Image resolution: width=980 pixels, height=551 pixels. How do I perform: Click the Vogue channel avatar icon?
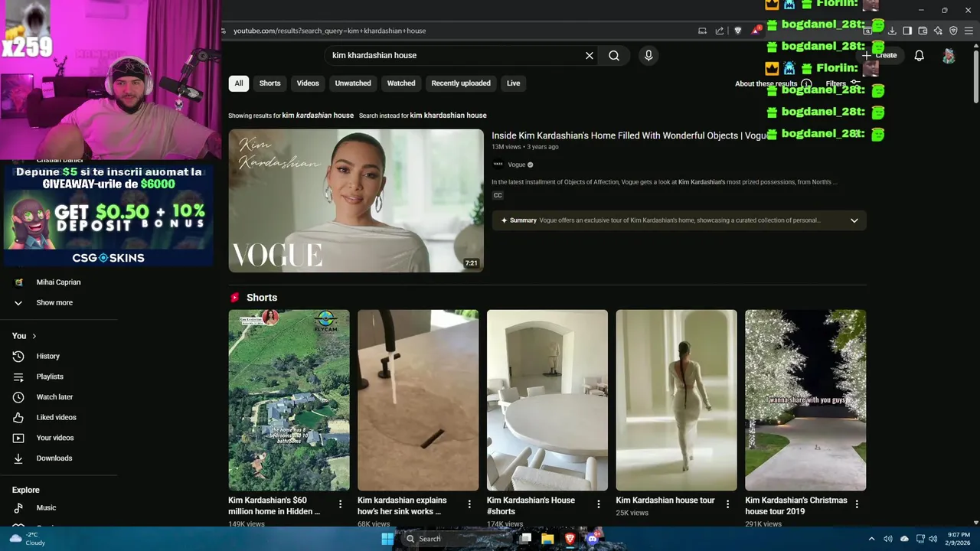pos(498,165)
